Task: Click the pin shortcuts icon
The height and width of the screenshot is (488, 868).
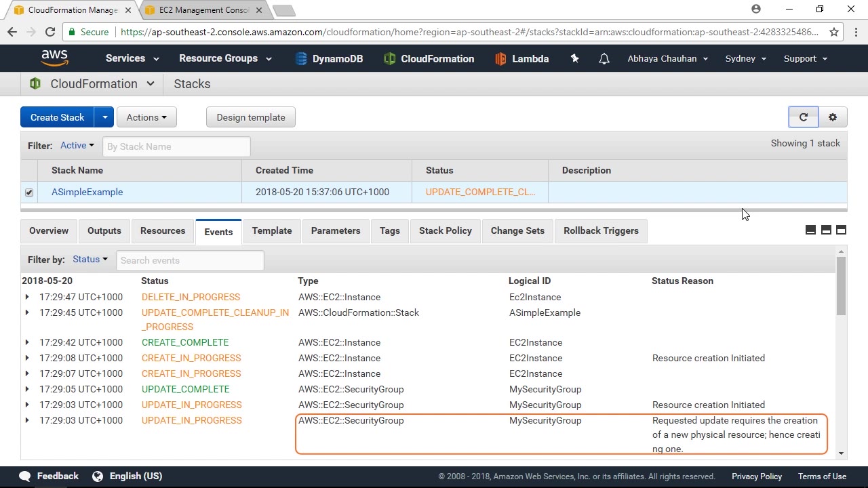Action: [x=574, y=58]
